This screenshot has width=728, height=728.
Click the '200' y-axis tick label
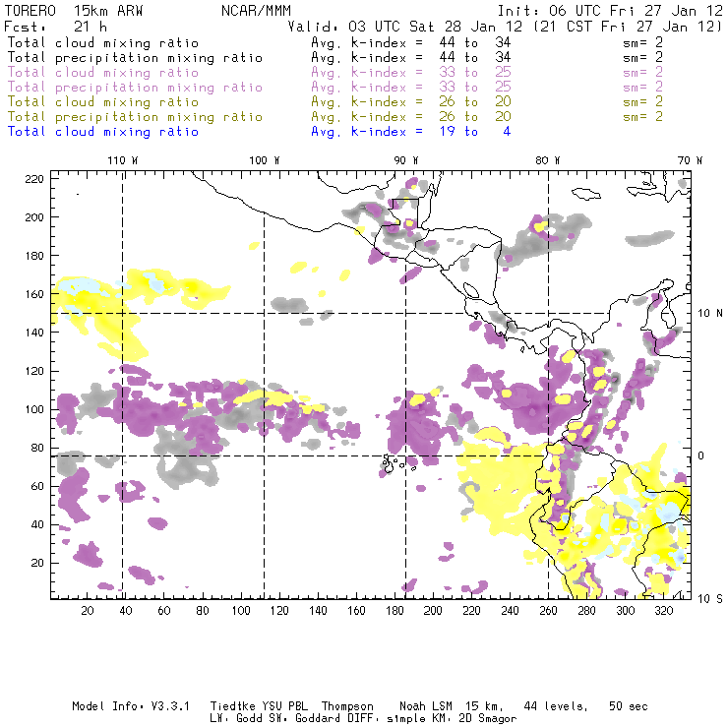tap(34, 217)
